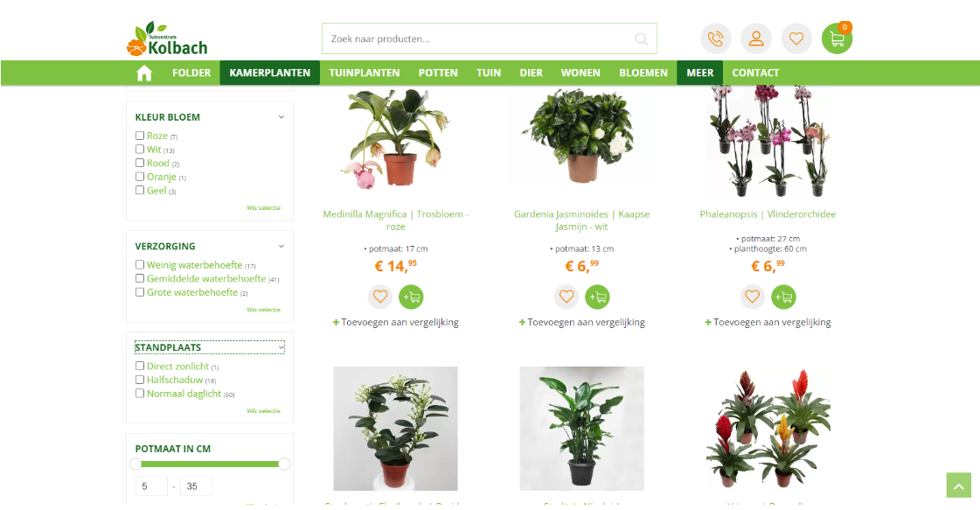980x510 pixels.
Task: Open the Tuinplanten menu
Action: [365, 73]
